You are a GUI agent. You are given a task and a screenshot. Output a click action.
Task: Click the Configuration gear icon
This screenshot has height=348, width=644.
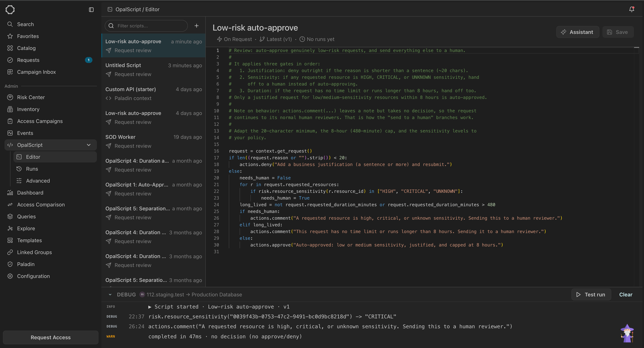pyautogui.click(x=10, y=276)
